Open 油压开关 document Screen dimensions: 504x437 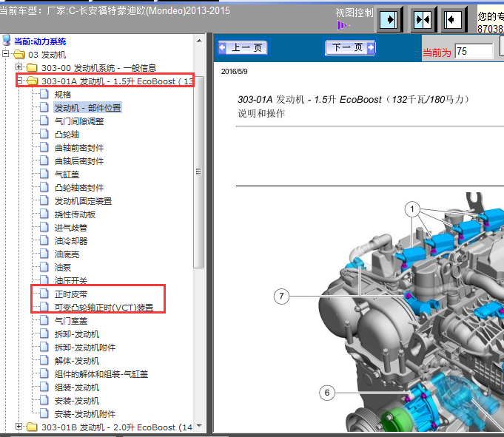71,281
